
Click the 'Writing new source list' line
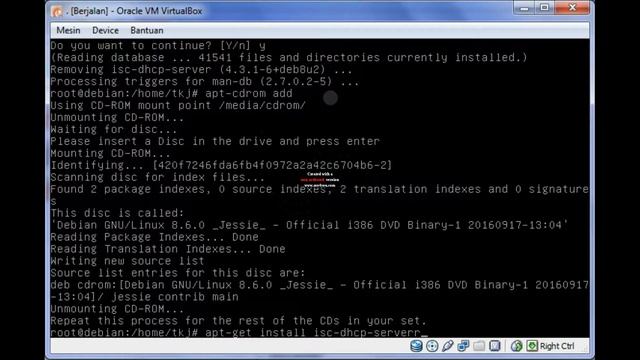pos(127,261)
